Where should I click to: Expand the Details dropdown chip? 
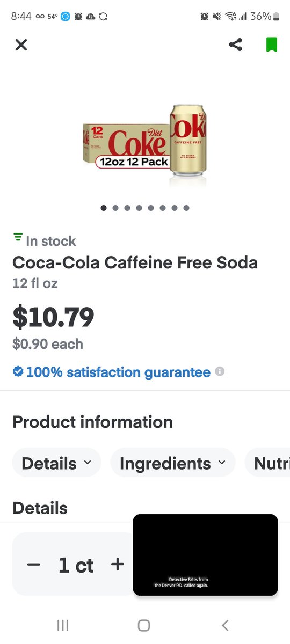point(56,463)
